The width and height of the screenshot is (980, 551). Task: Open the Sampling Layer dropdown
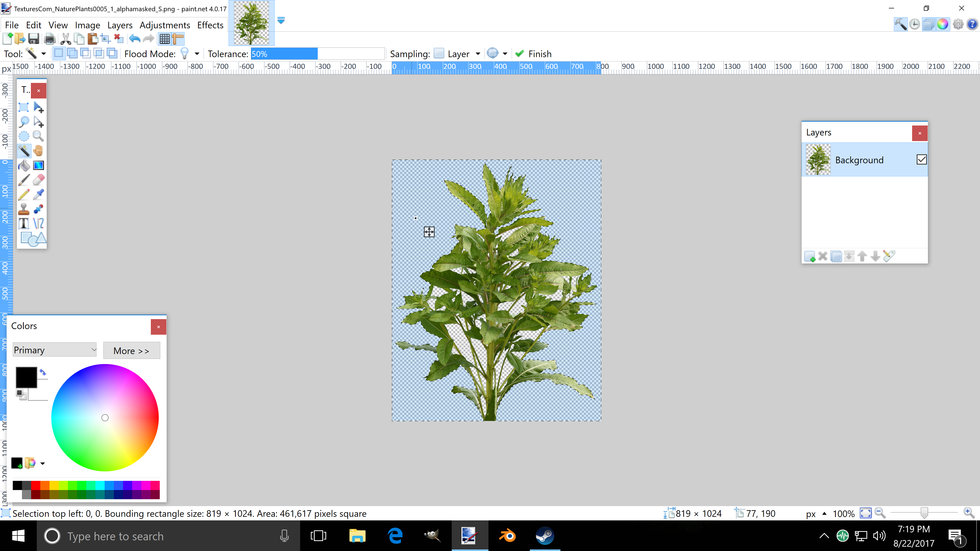tap(478, 54)
